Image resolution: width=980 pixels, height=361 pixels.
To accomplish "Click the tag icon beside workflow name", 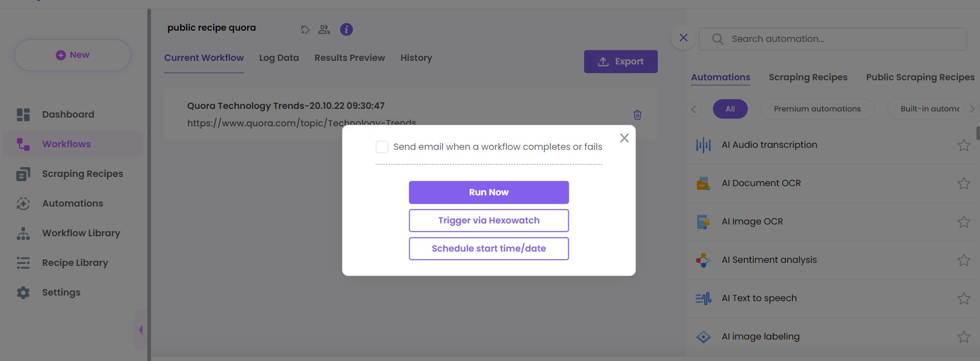I will [305, 30].
